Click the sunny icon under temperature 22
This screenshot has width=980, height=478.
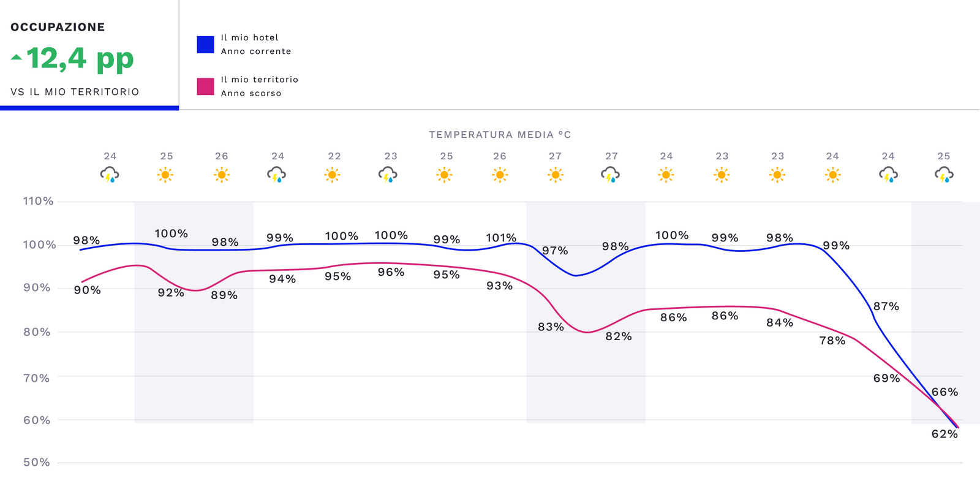[333, 175]
